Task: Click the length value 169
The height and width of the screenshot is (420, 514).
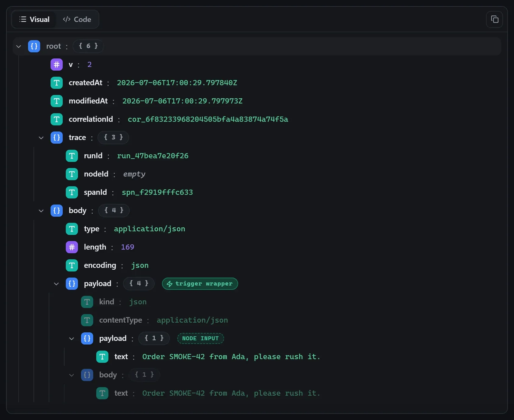Action: (x=128, y=247)
